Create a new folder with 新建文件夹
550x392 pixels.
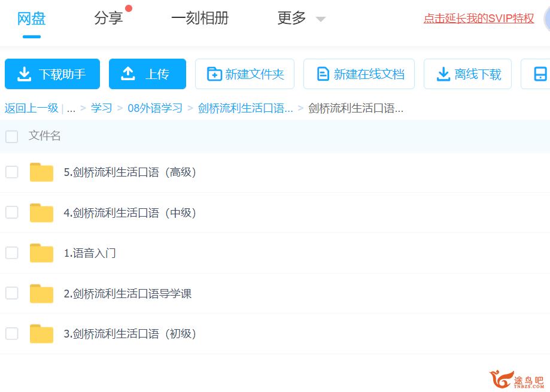tap(245, 74)
